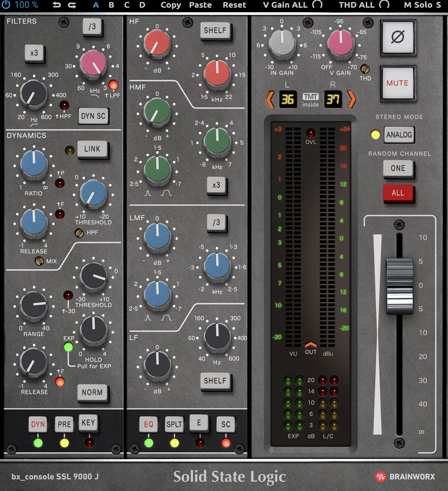Open the zoom percentage control
Viewport: 448px width, 491px height.
27,5
